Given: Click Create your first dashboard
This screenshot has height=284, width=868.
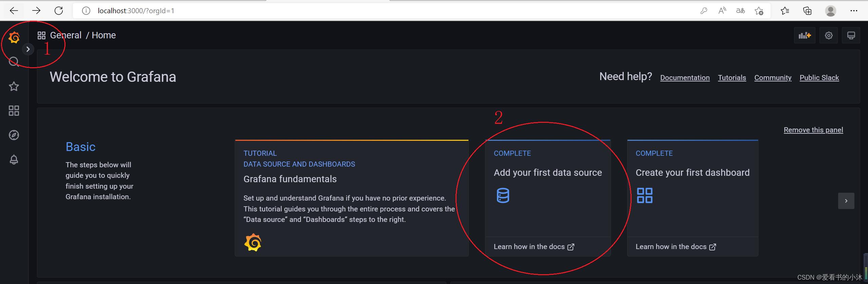Looking at the screenshot, I should click(x=693, y=173).
